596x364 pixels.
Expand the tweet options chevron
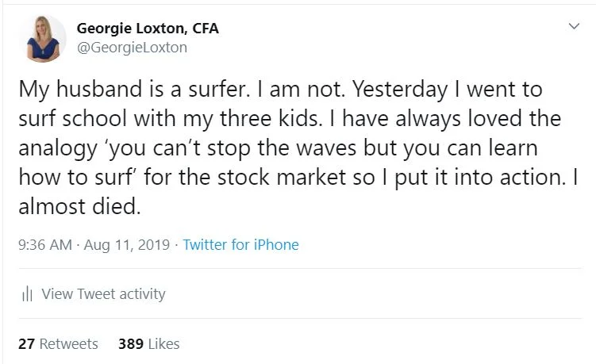point(574,27)
